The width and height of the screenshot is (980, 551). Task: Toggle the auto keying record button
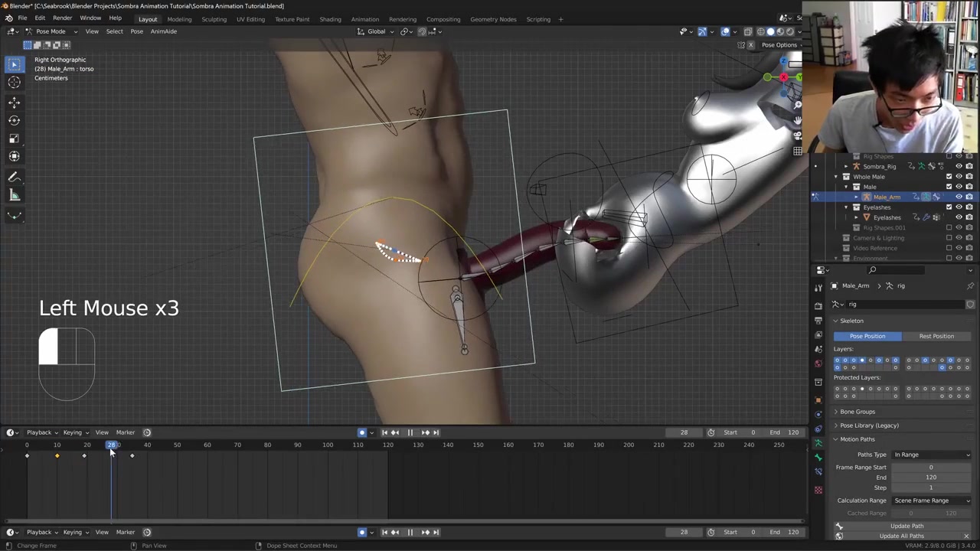click(362, 432)
